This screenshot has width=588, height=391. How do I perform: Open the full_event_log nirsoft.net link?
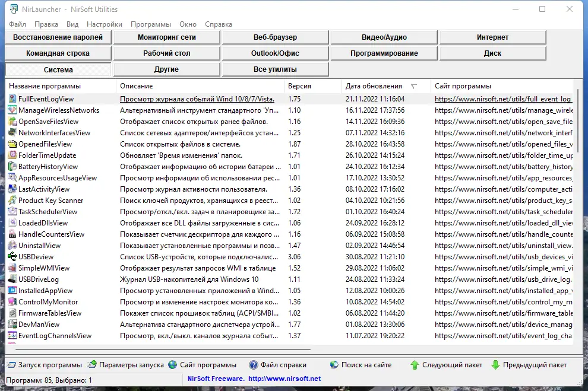[503, 99]
